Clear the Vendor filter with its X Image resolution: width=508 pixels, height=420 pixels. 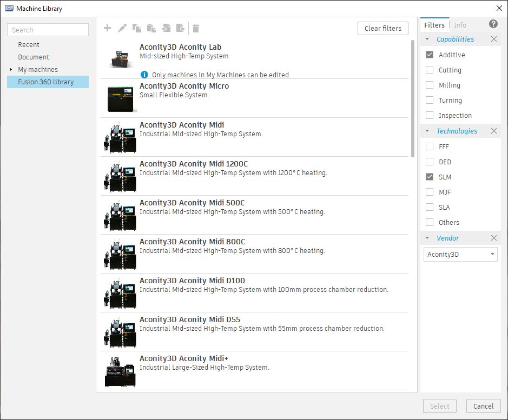[x=494, y=238]
